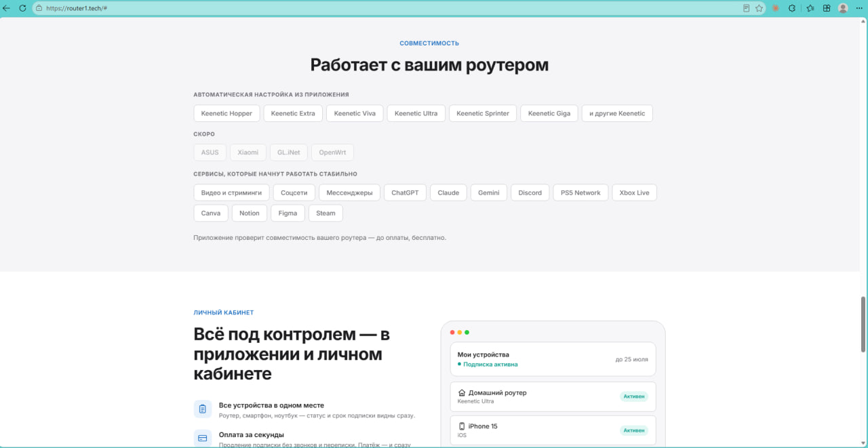Screen dimensions: 868x448
Task: Click the house icon in 'Домашний роутер' card
Action: pyautogui.click(x=462, y=392)
